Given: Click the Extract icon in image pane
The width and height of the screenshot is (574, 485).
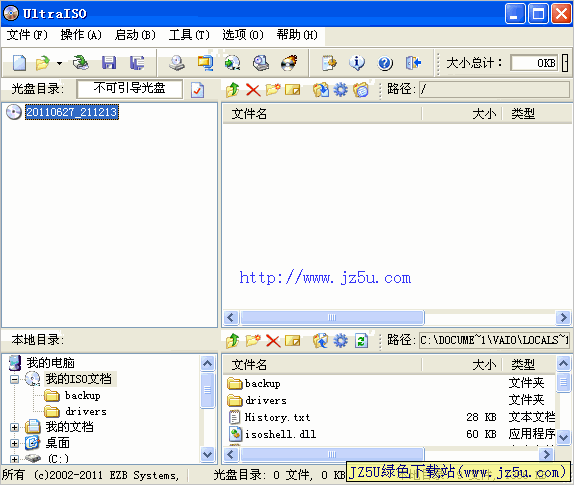Looking at the screenshot, I should [x=321, y=89].
